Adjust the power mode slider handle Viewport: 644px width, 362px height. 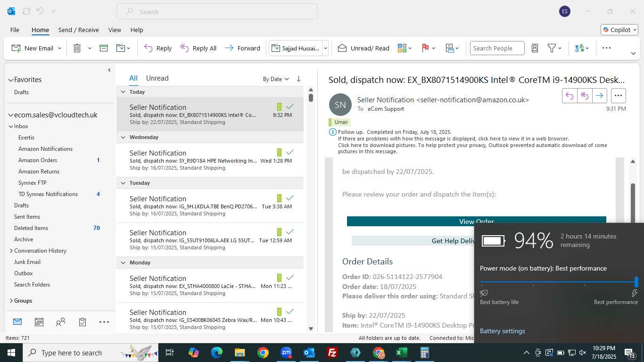tap(636, 282)
